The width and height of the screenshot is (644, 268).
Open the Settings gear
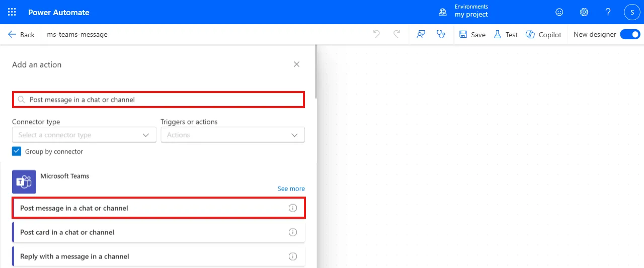pyautogui.click(x=584, y=12)
